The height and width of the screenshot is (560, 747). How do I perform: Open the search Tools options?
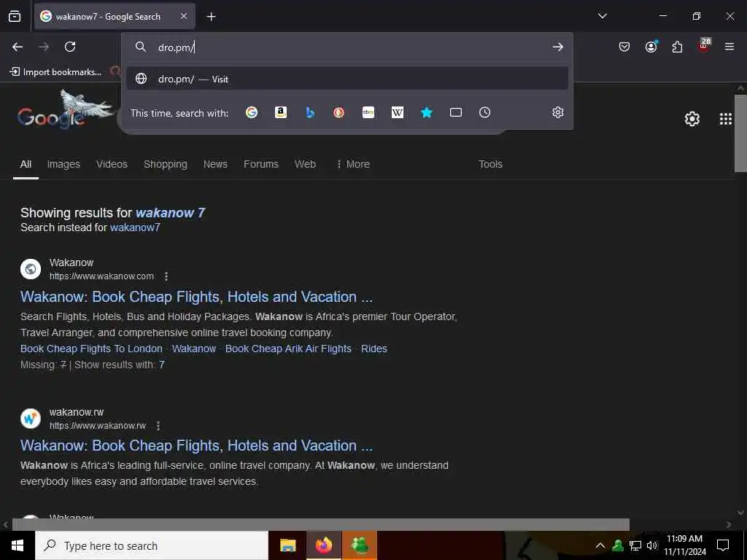pyautogui.click(x=490, y=164)
